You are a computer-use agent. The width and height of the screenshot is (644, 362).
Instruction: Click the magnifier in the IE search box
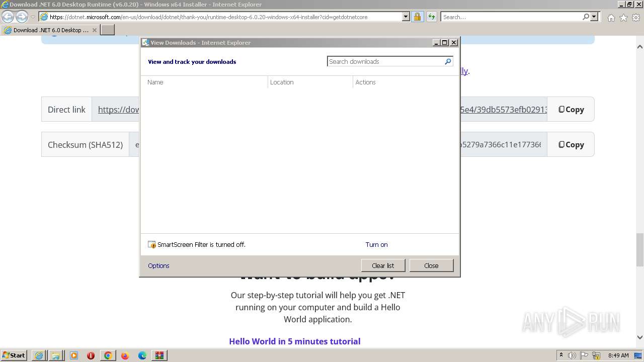pos(586,17)
